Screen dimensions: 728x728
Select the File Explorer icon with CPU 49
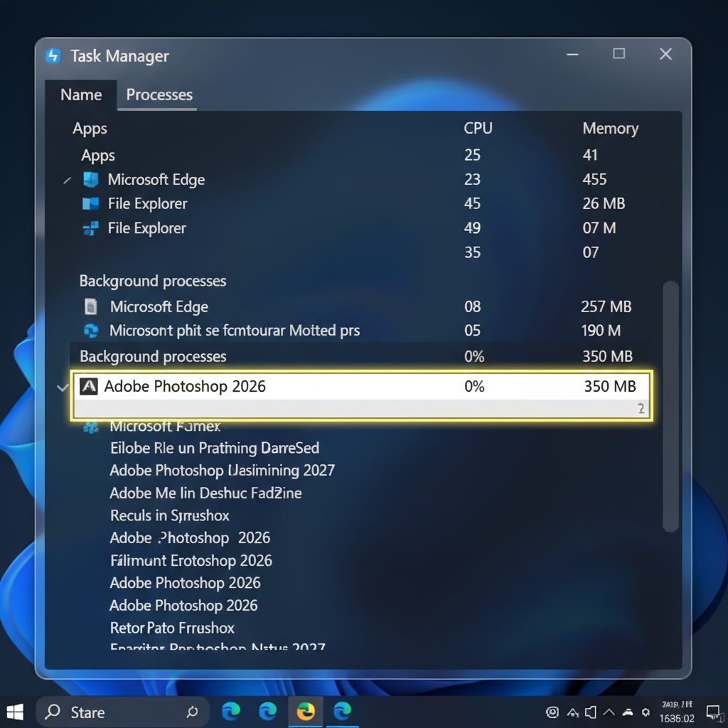[91, 228]
